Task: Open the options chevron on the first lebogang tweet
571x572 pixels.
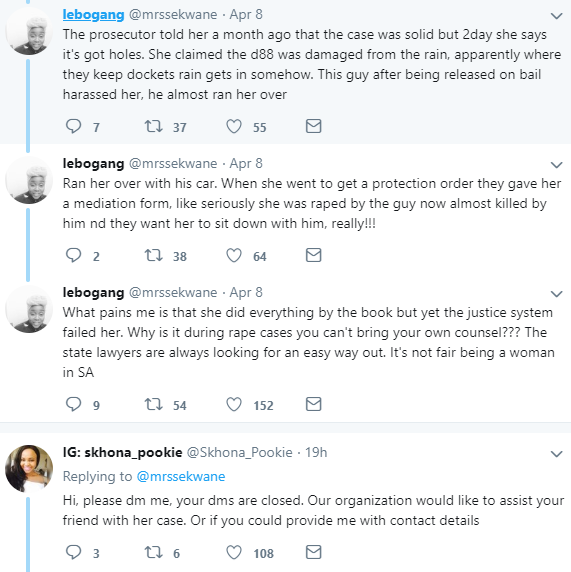Action: coord(556,16)
